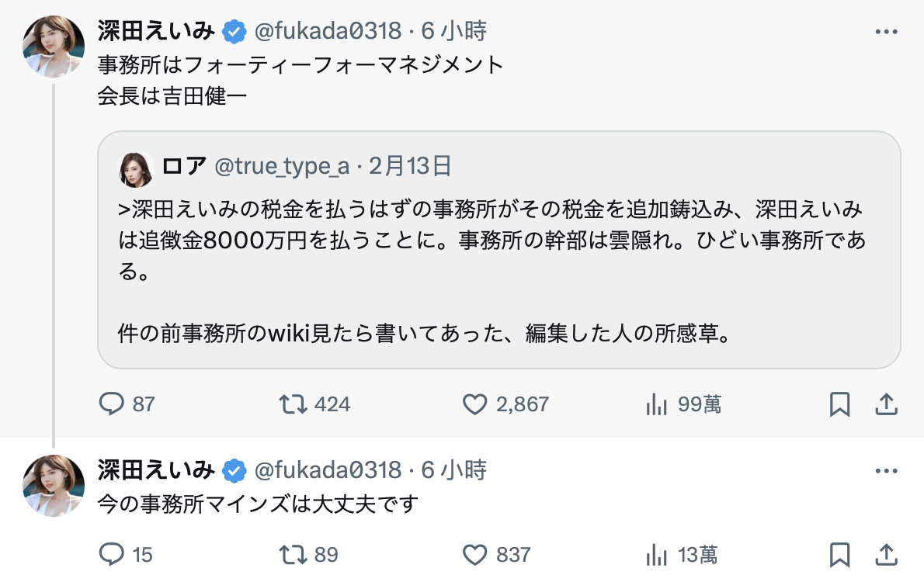924x582 pixels.
Task: Open more options menu on first post
Action: [886, 32]
